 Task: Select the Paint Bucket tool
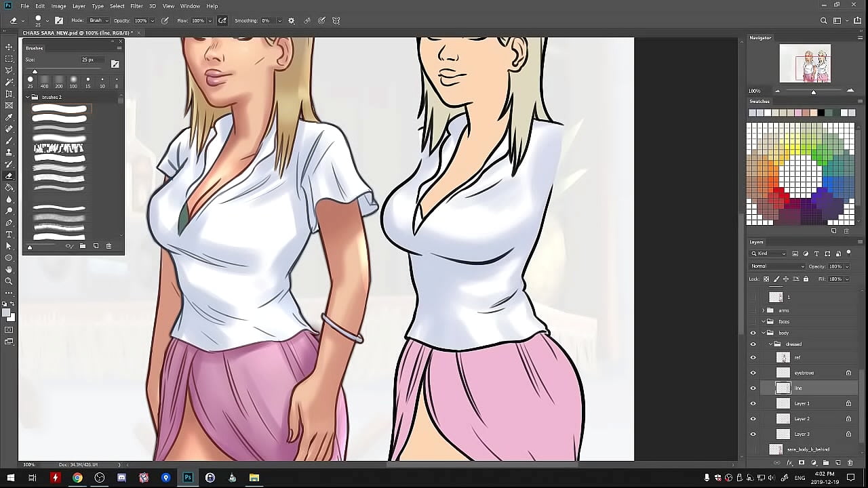click(x=9, y=188)
